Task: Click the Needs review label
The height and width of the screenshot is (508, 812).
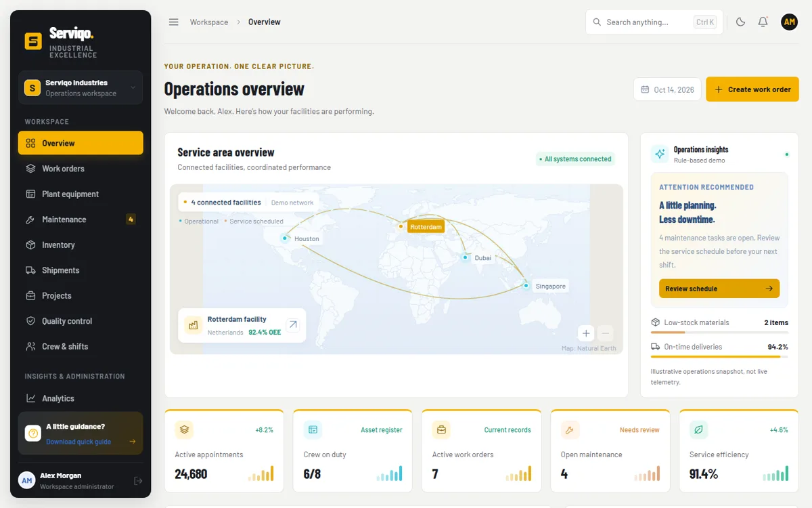Action: click(x=639, y=430)
